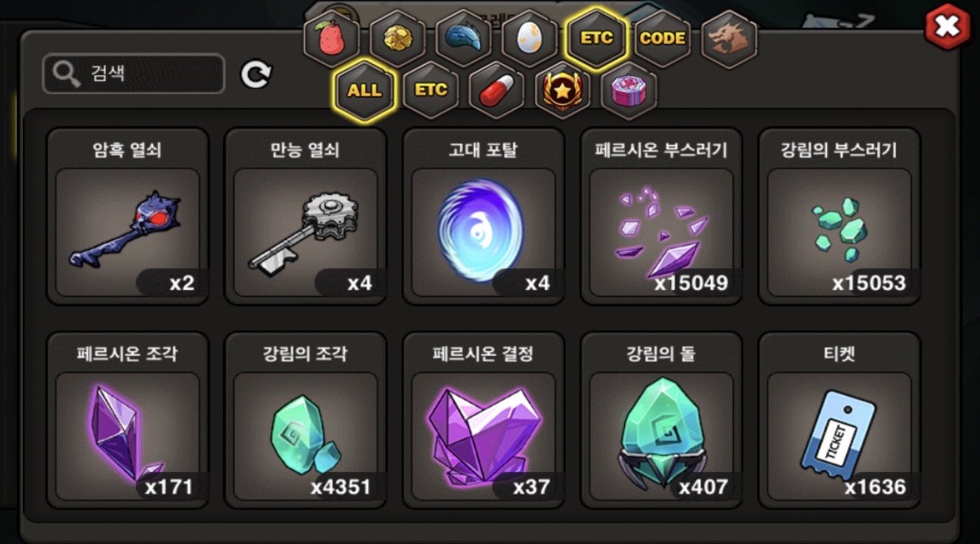980x544 pixels.
Task: Open the 고대 포탈 portal item
Action: point(484,216)
